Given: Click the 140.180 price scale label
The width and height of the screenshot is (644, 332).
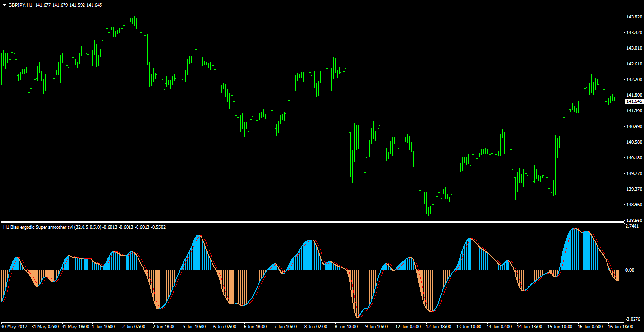Looking at the screenshot, I should [634, 158].
